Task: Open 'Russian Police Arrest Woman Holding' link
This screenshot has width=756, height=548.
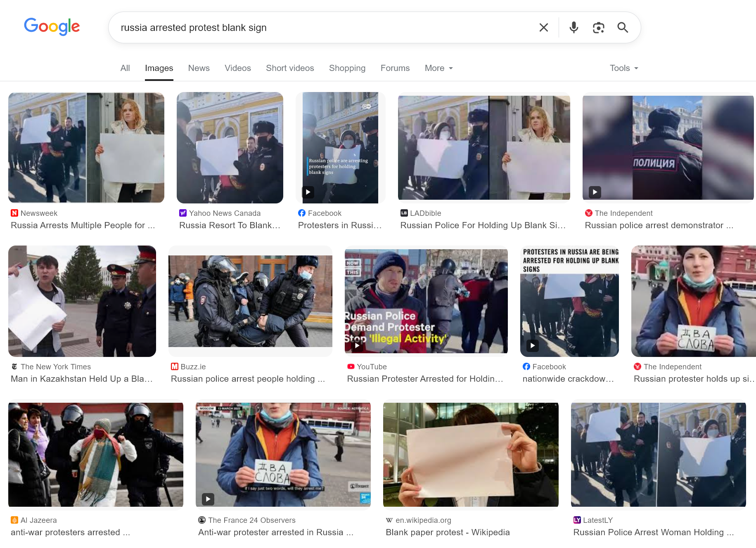Action: click(654, 532)
